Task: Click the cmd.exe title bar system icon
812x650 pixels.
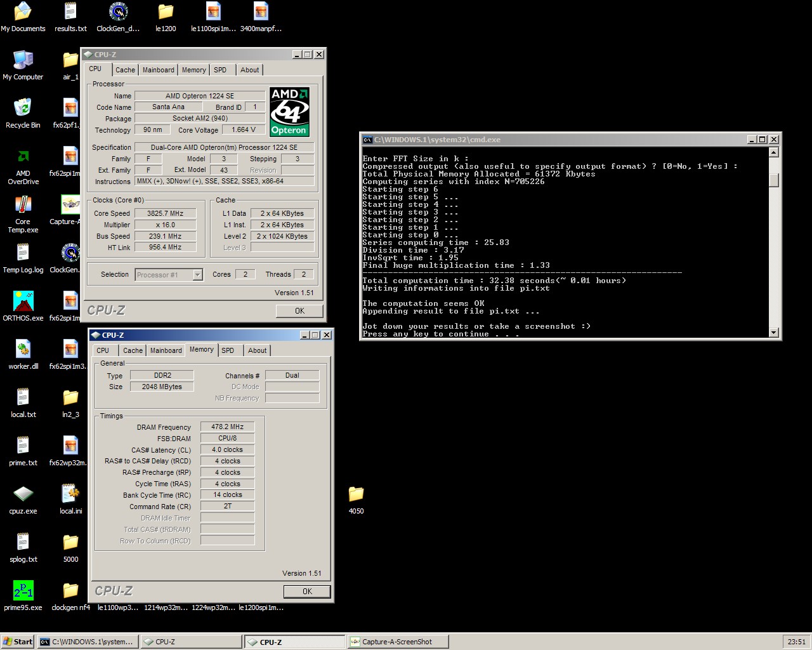Action: [x=367, y=140]
